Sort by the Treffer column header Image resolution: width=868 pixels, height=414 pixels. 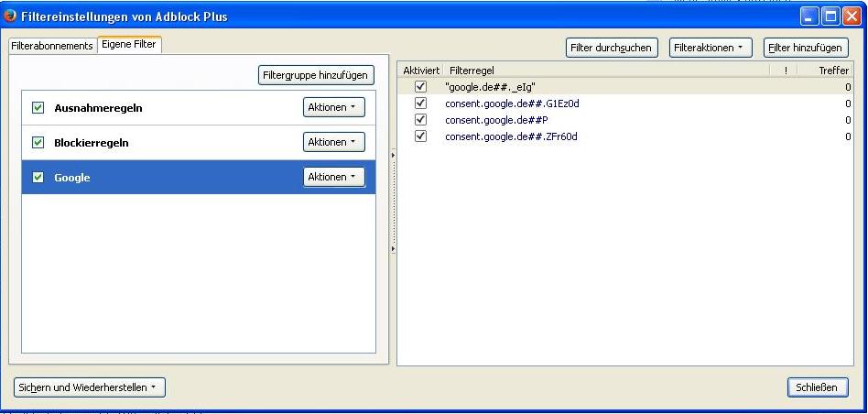pyautogui.click(x=825, y=71)
